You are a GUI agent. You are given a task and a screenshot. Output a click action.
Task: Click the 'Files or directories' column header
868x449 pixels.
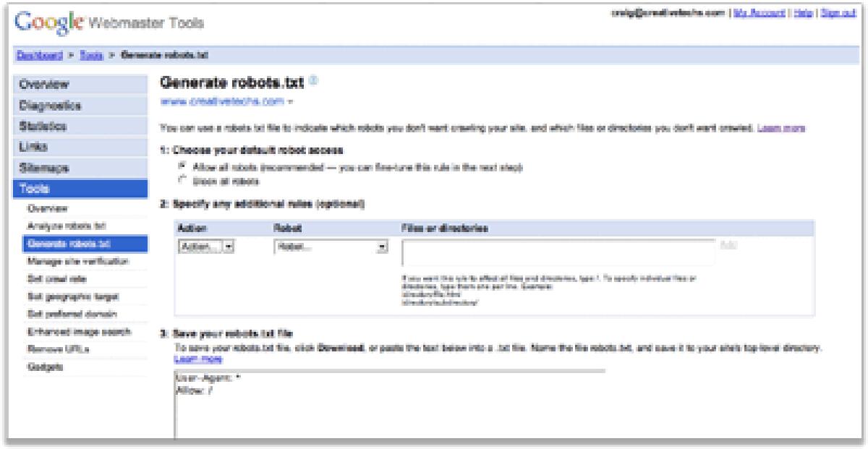pyautogui.click(x=445, y=228)
